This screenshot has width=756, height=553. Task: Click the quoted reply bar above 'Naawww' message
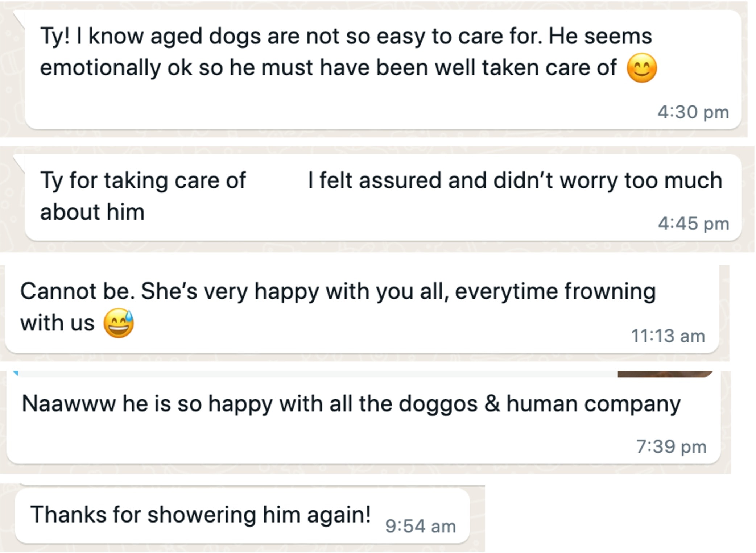(x=315, y=374)
